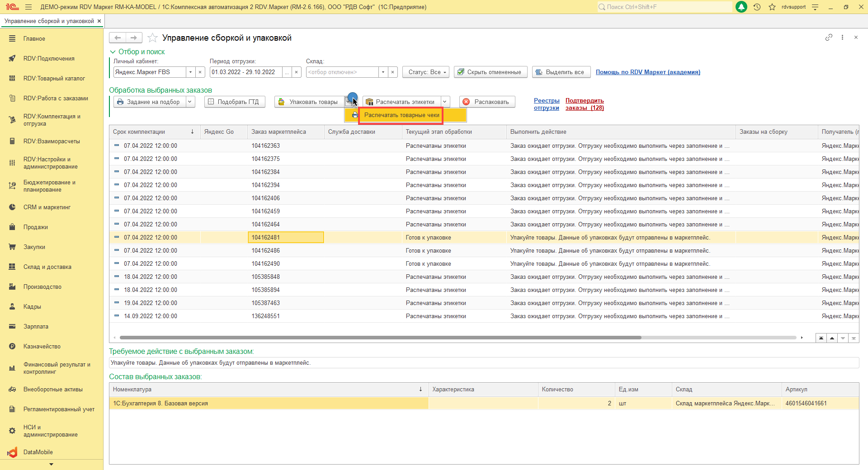Open history icon in title bar
The image size is (868, 470).
point(757,7)
